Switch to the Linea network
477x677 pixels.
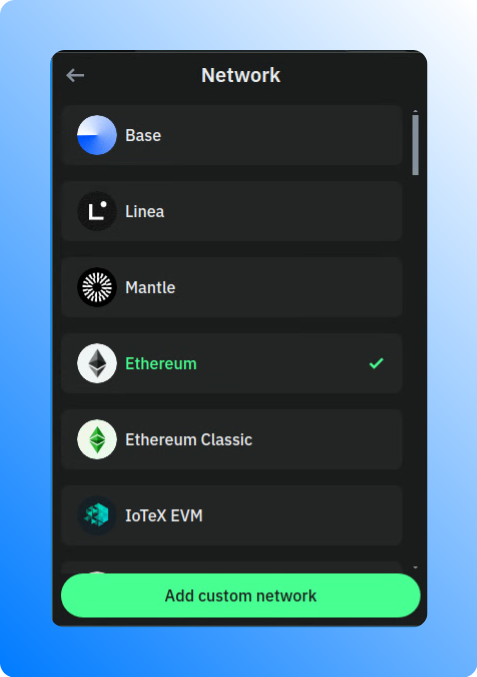[232, 211]
